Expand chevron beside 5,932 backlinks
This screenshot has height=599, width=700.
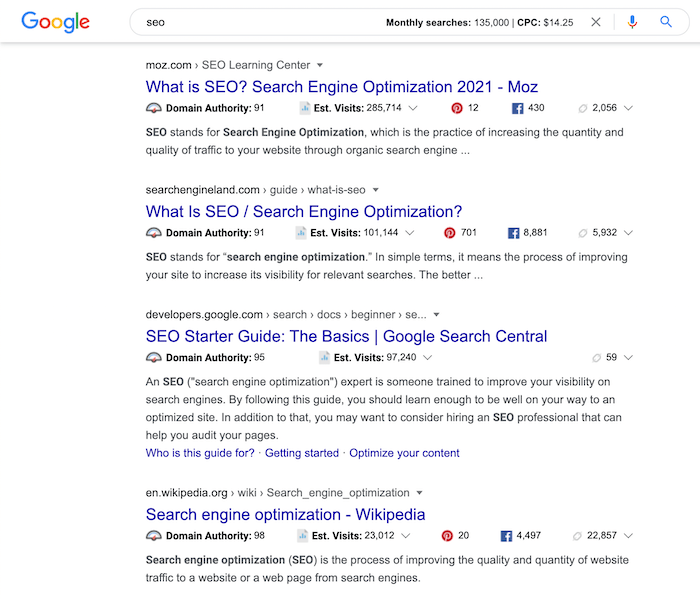pyautogui.click(x=628, y=233)
